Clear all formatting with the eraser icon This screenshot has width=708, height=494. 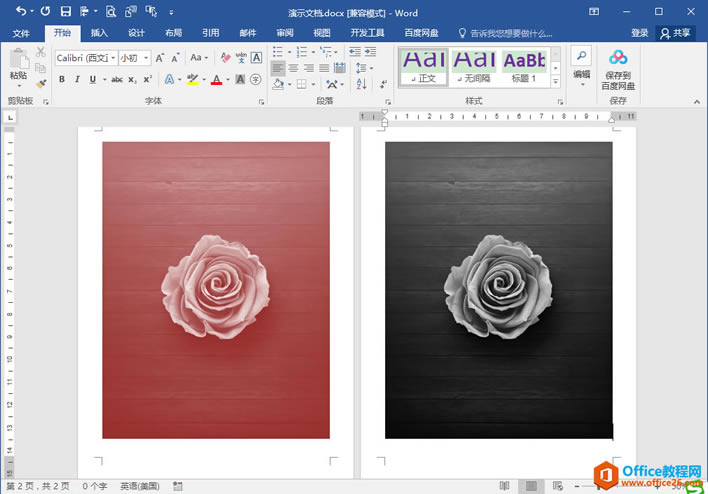click(x=225, y=58)
